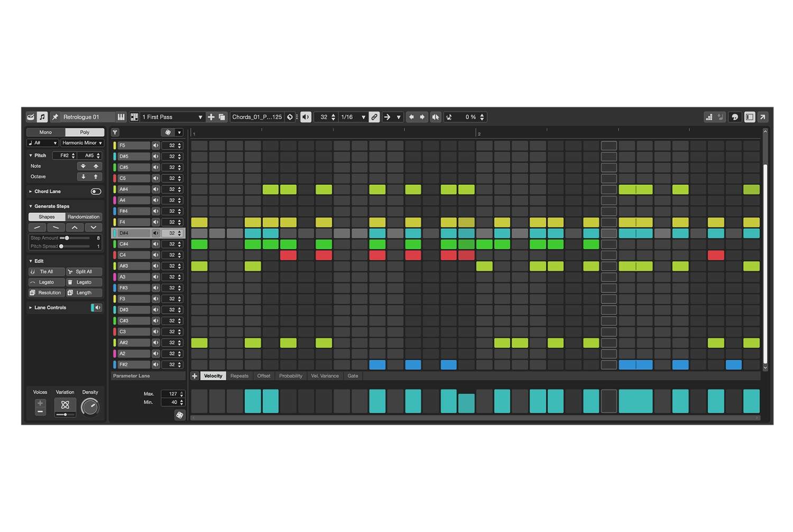
Task: Mute the F5 lane speaker
Action: point(156,145)
